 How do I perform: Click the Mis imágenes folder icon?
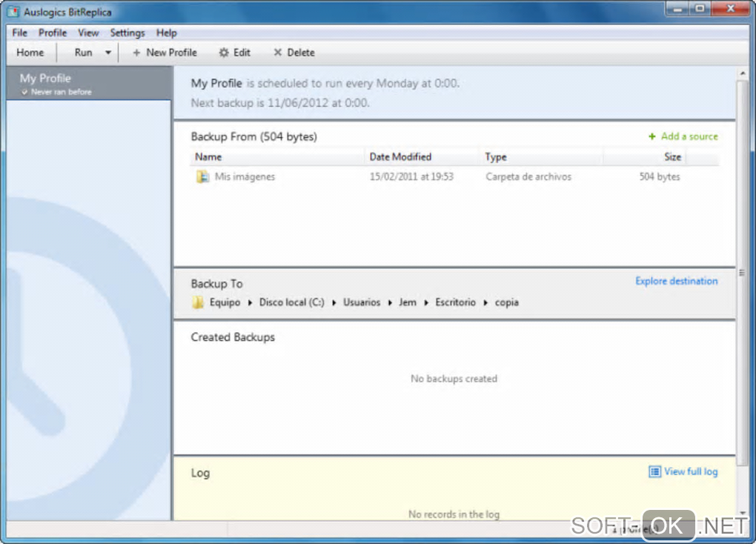[202, 176]
